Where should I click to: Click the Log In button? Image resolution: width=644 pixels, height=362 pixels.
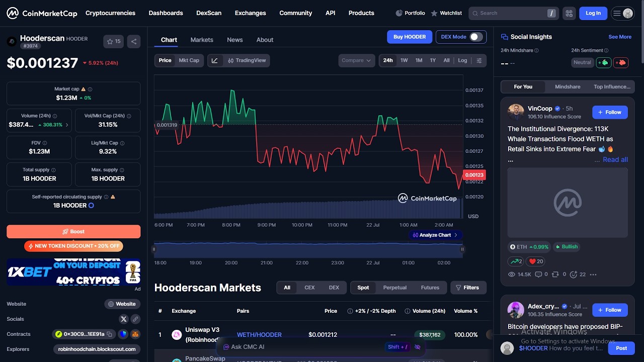point(593,13)
